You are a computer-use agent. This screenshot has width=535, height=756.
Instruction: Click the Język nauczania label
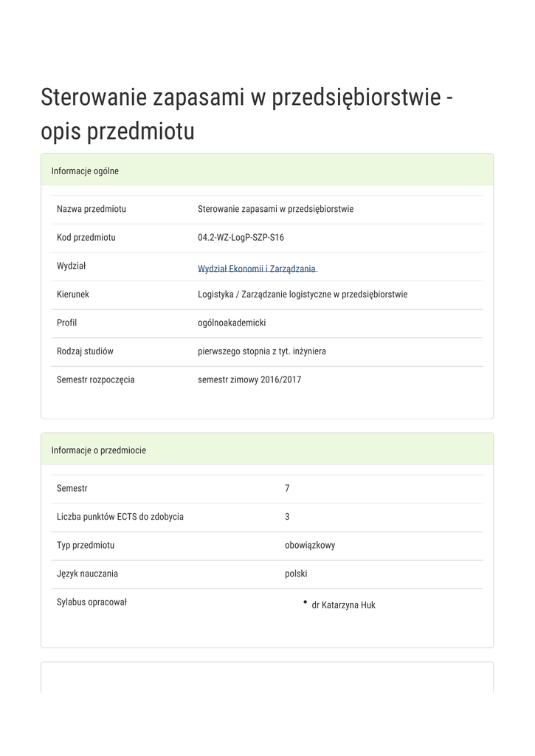pyautogui.click(x=87, y=574)
